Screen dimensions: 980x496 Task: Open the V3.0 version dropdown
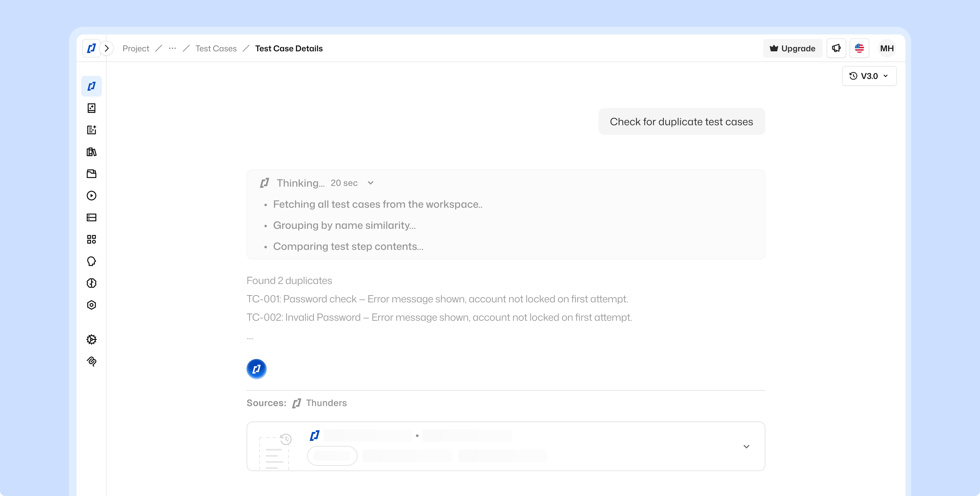pyautogui.click(x=869, y=76)
